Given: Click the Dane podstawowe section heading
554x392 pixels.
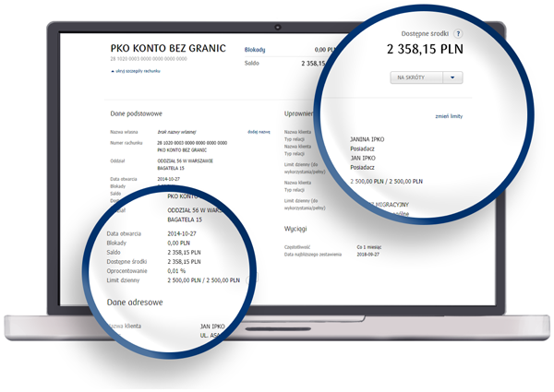Looking at the screenshot, I should pyautogui.click(x=136, y=113).
